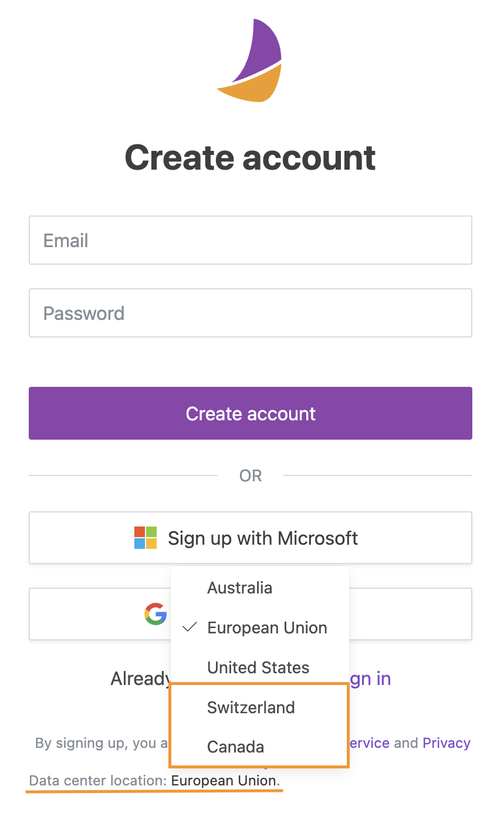Viewport: 504px width, 813px height.
Task: Toggle the underlined European Union location dropdown
Action: pyautogui.click(x=224, y=781)
